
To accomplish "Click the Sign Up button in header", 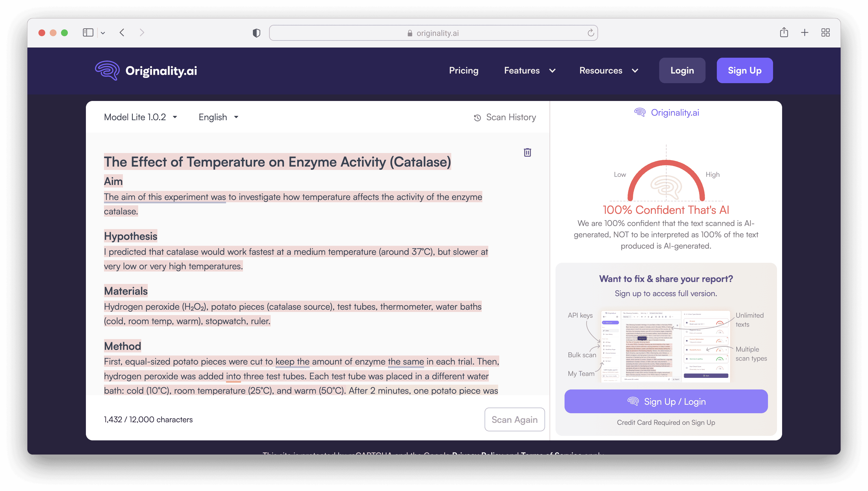I will click(744, 70).
